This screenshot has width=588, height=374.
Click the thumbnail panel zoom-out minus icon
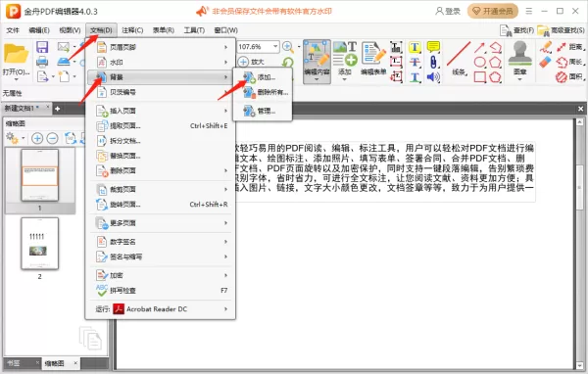(53, 138)
